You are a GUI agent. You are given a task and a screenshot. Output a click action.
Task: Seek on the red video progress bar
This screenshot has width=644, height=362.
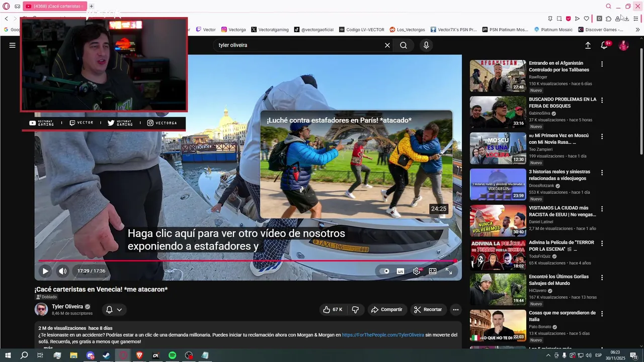click(248, 260)
